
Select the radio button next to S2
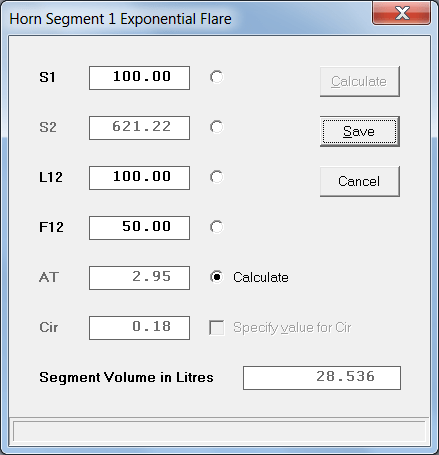tap(217, 127)
